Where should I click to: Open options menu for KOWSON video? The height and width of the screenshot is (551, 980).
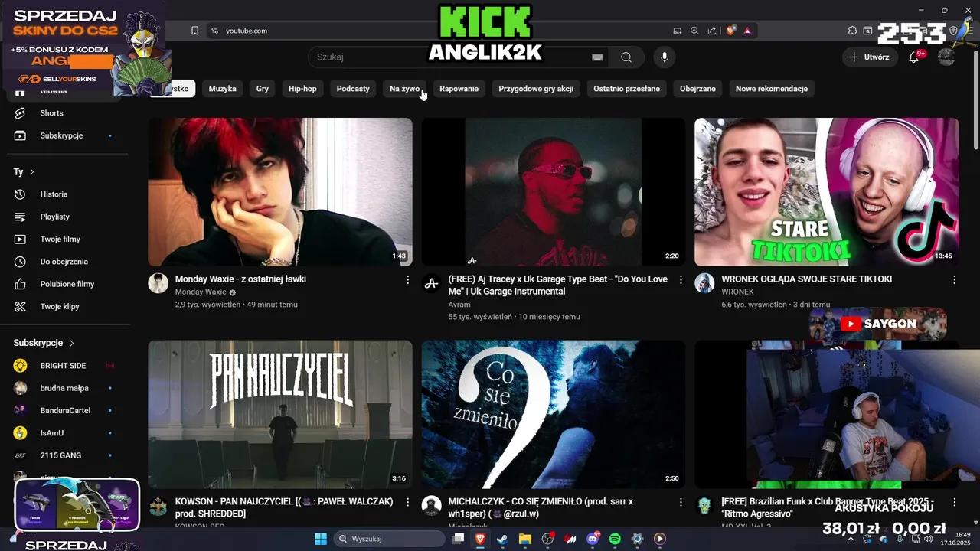(x=407, y=503)
